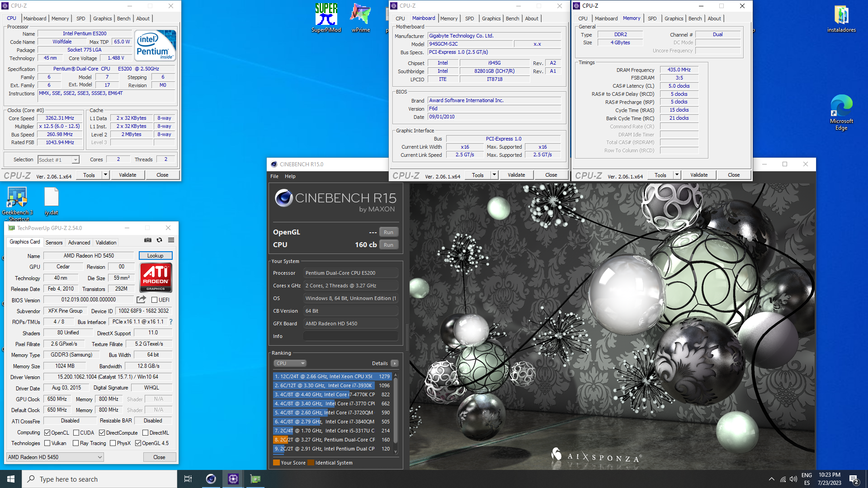Click the Cinebench R15 title bar logo

274,164
